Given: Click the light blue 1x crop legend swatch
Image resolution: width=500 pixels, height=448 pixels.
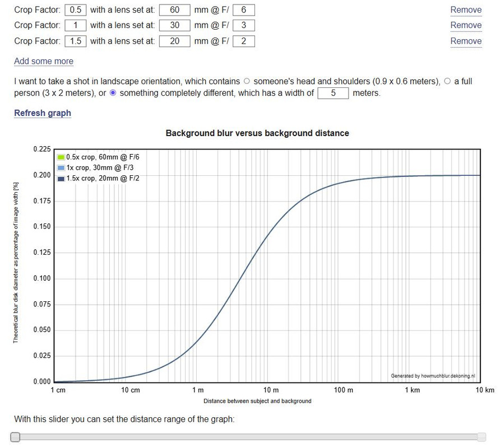Looking at the screenshot, I should pyautogui.click(x=61, y=167).
